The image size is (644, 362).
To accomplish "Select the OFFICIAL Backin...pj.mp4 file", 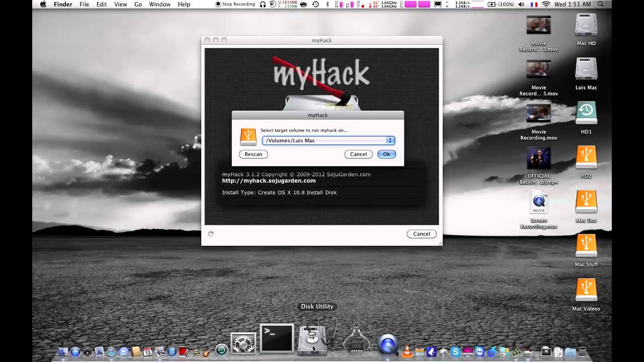I will coord(538,158).
